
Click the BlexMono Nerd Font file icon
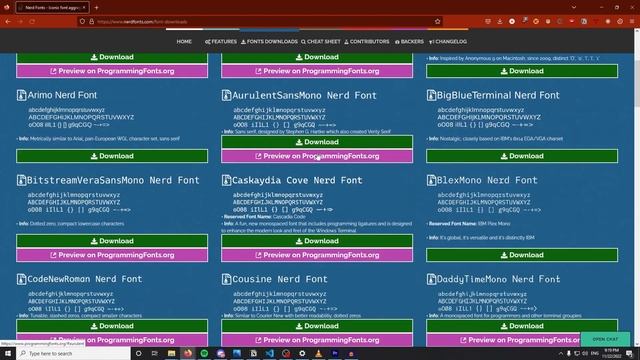click(431, 180)
